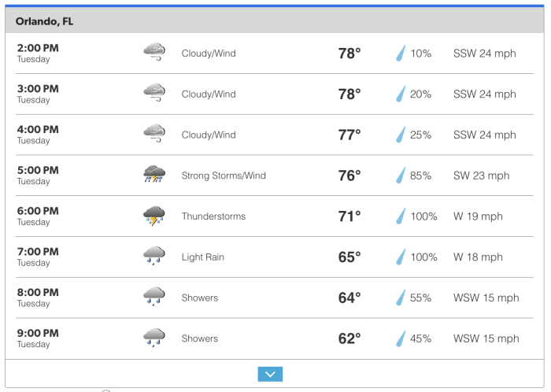551x392 pixels.
Task: Click the Light Rain condition text
Action: (203, 257)
